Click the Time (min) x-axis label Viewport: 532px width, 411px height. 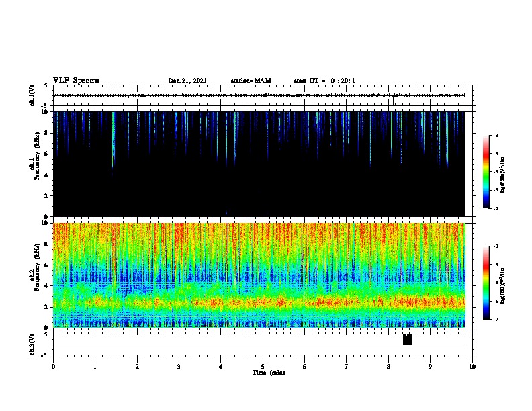coord(269,373)
